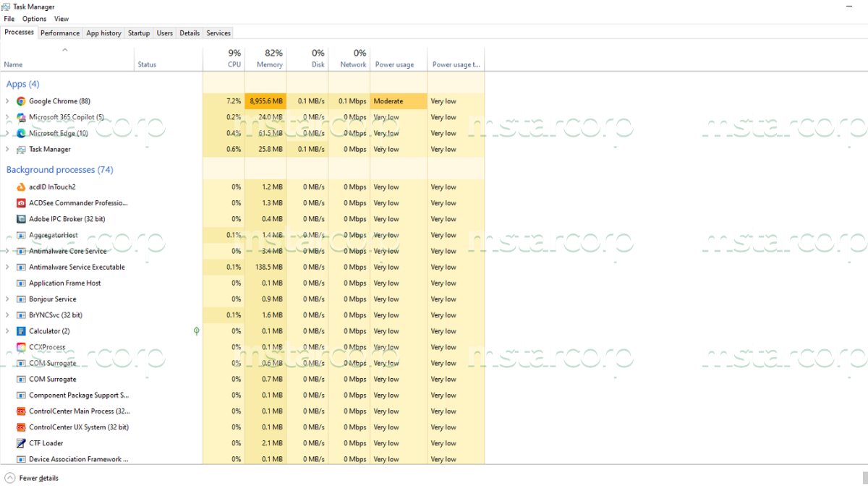The width and height of the screenshot is (868, 488).
Task: Click the ACDSee Commander Professional icon
Action: click(x=21, y=203)
